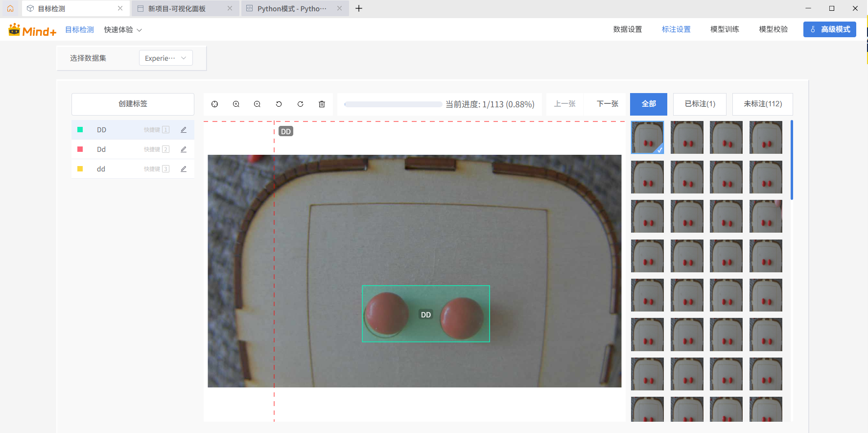The height and width of the screenshot is (433, 868).
Task: Open the dataset selection dropdown
Action: (165, 58)
